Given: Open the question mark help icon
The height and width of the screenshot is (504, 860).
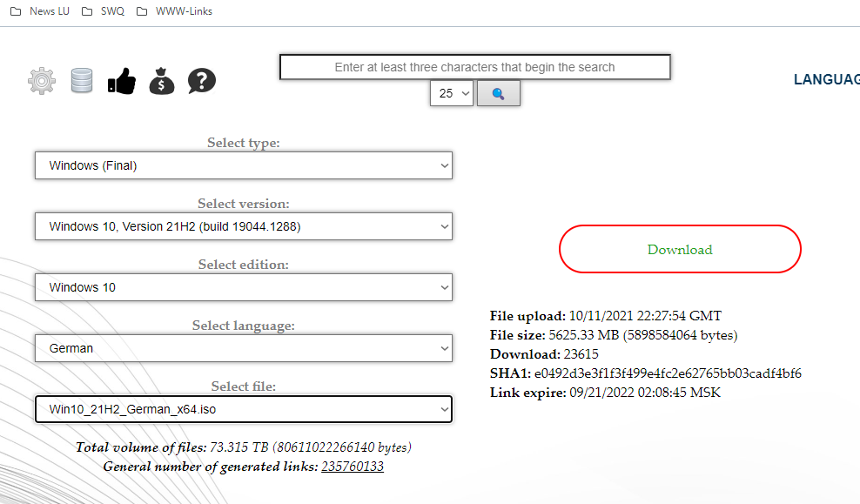Looking at the screenshot, I should click(x=202, y=81).
